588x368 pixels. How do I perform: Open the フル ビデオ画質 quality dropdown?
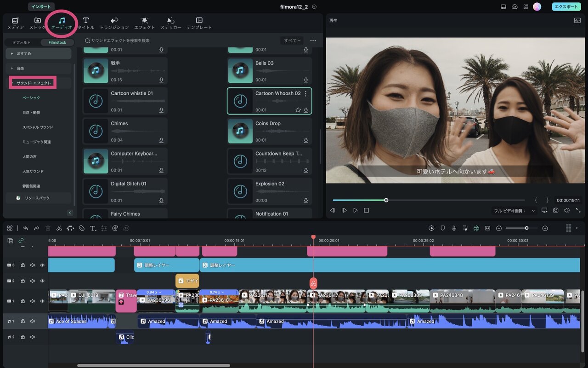point(514,211)
